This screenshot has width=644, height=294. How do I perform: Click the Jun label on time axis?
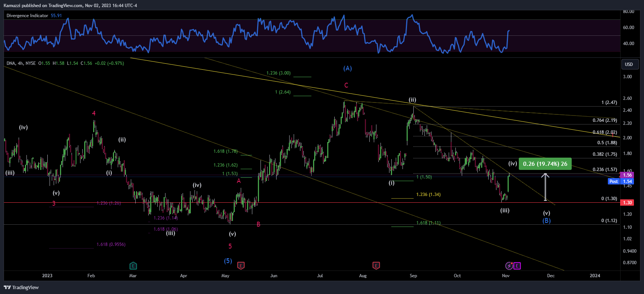coord(274,276)
